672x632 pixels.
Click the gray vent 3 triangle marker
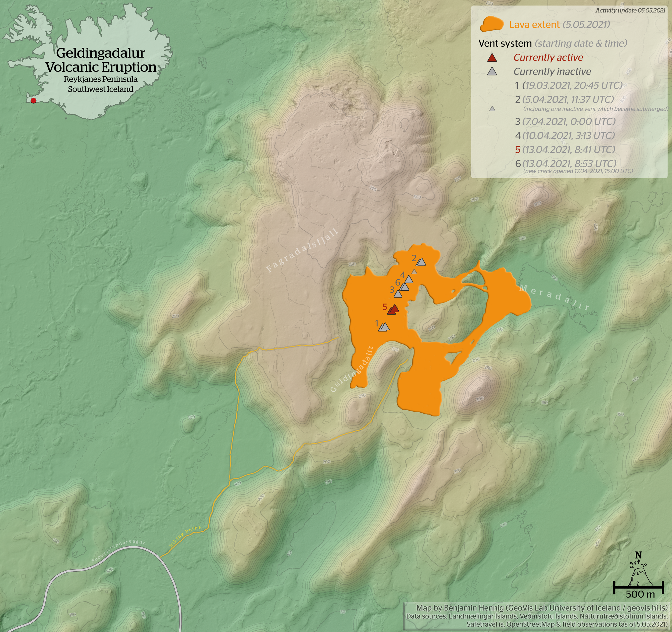(398, 294)
